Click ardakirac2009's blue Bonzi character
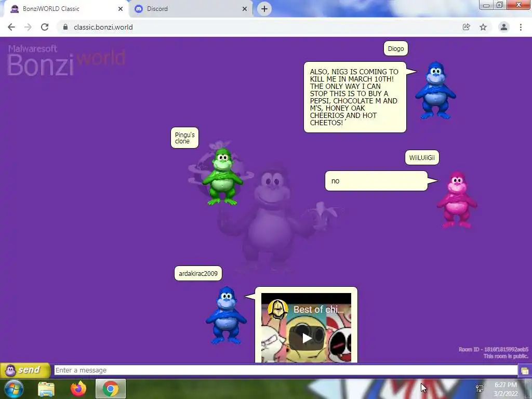The image size is (532, 399). pyautogui.click(x=226, y=315)
